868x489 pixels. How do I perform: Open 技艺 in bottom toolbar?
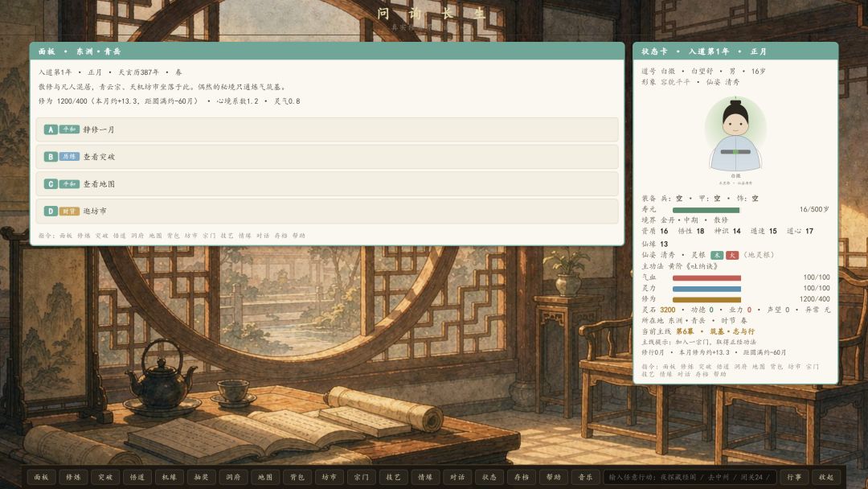point(393,477)
